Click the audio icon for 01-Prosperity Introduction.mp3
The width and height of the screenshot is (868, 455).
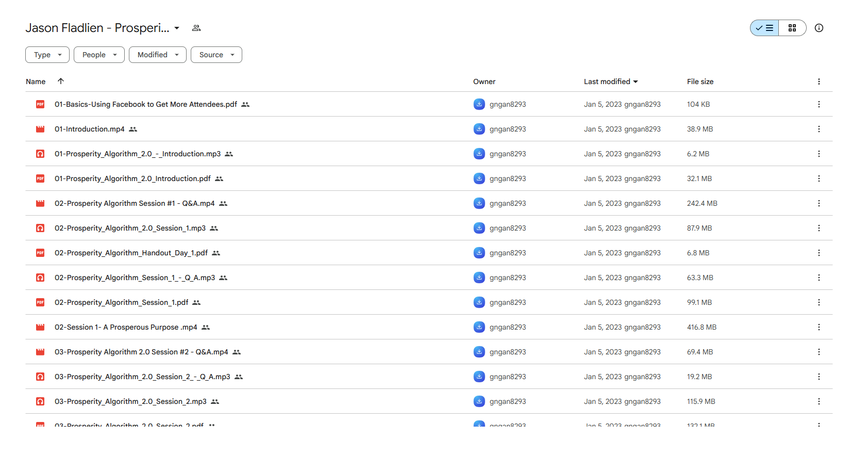coord(40,154)
